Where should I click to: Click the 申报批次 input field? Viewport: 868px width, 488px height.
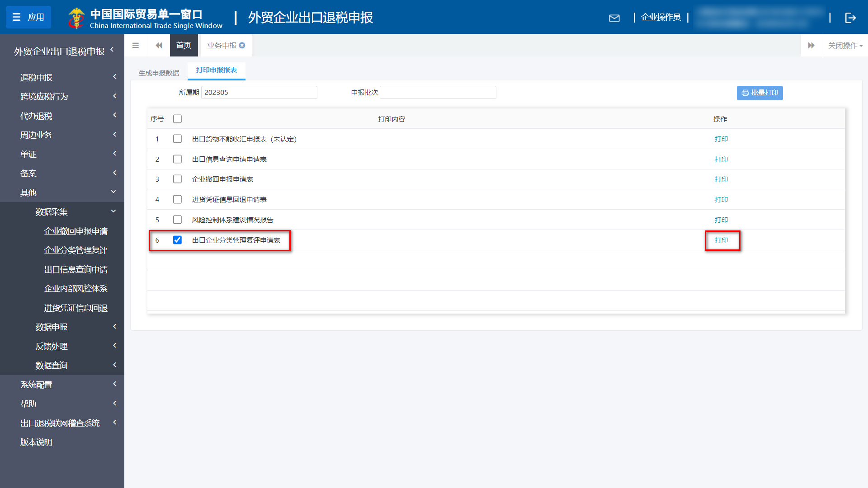coord(438,93)
